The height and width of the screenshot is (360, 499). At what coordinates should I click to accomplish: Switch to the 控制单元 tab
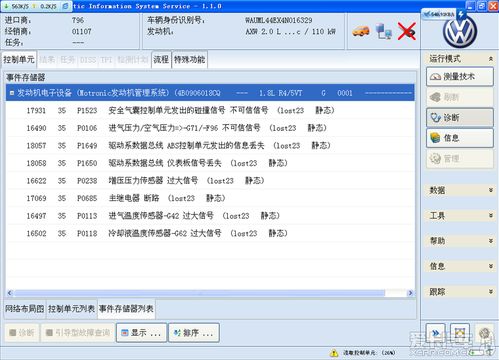(x=19, y=60)
